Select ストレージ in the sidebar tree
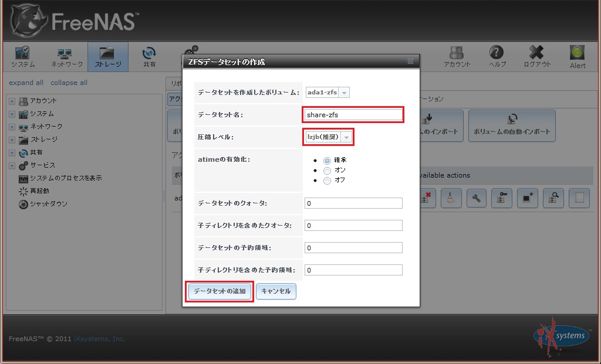The height and width of the screenshot is (364, 601). (x=43, y=140)
